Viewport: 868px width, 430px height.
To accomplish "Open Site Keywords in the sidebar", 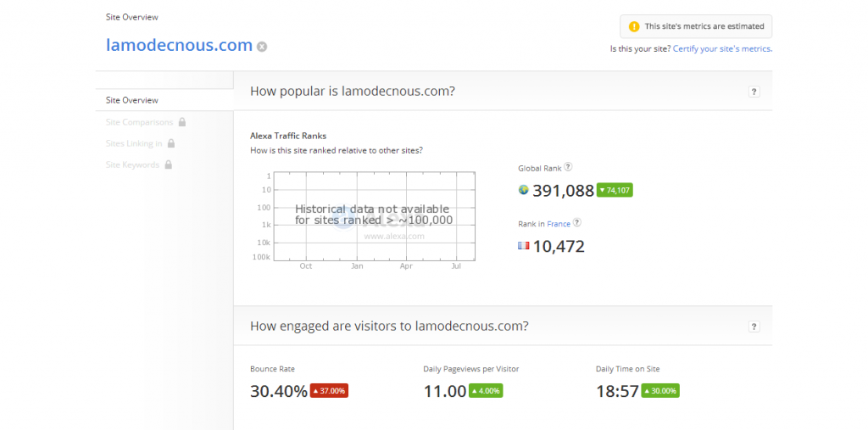I will 132,165.
